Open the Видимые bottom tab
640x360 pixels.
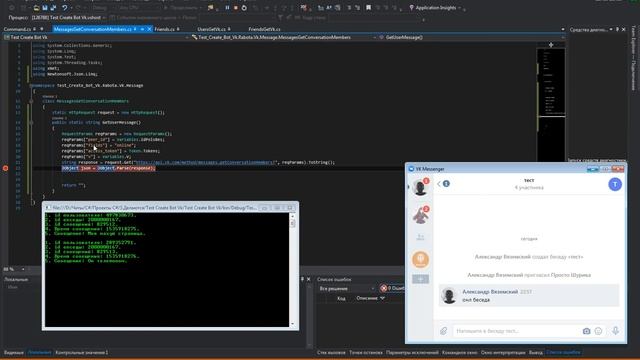[14, 352]
